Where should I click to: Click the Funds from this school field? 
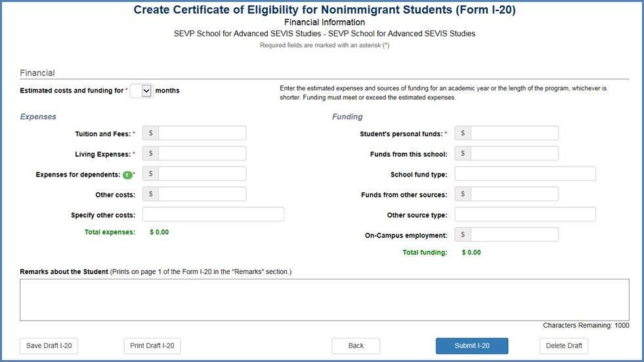pos(514,153)
